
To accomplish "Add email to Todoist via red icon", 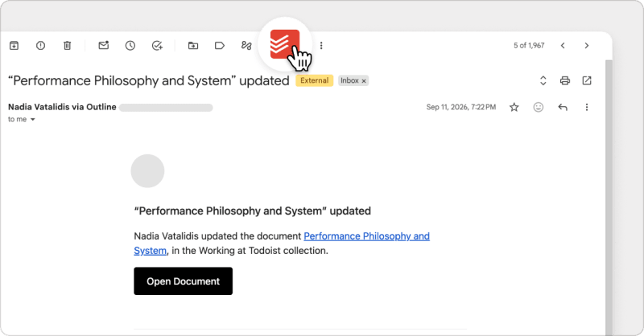I will pyautogui.click(x=285, y=44).
